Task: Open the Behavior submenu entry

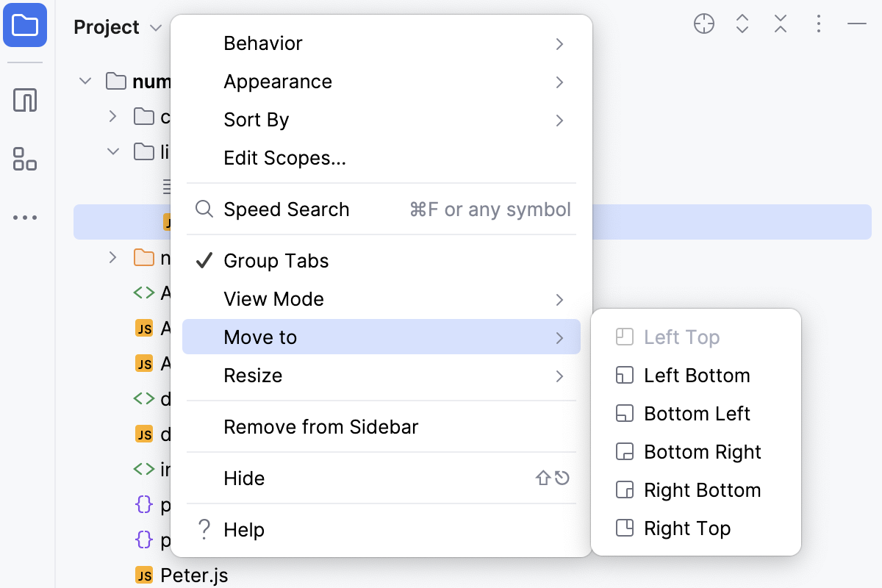Action: 262,43
